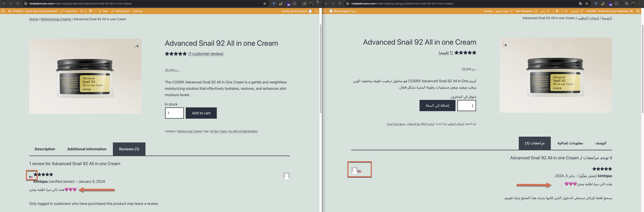Go back in the left browser window
This screenshot has width=644, height=212.
4,4
